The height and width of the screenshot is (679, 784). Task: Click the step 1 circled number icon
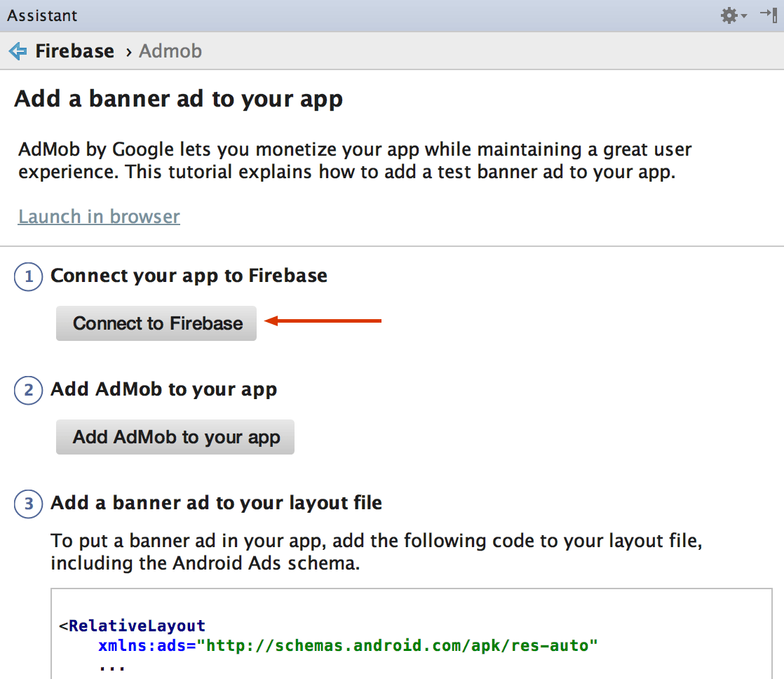tap(29, 276)
